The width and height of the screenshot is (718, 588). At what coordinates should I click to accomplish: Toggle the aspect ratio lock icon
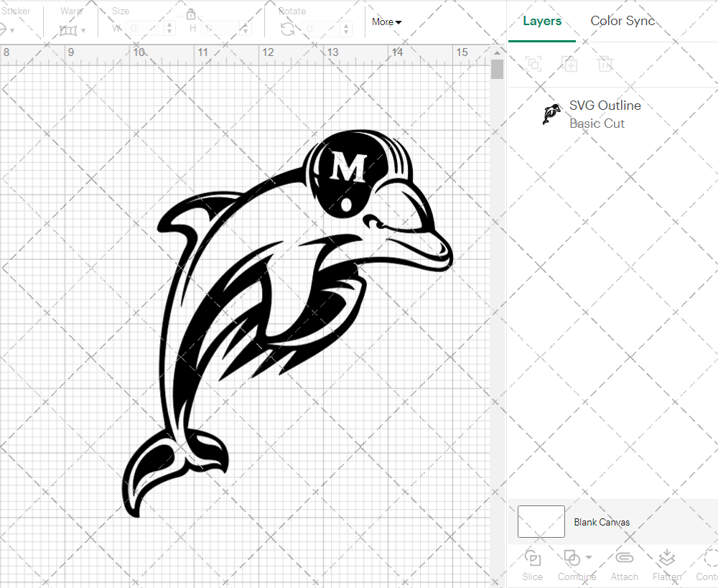(191, 14)
